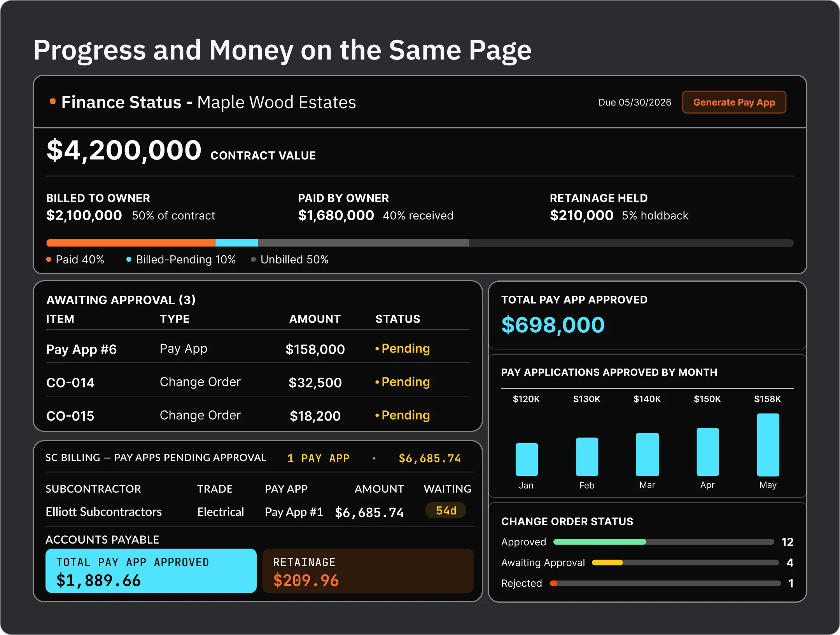The height and width of the screenshot is (635, 840).
Task: Click the Billed to Owner $2,100,000 amount
Action: [84, 215]
